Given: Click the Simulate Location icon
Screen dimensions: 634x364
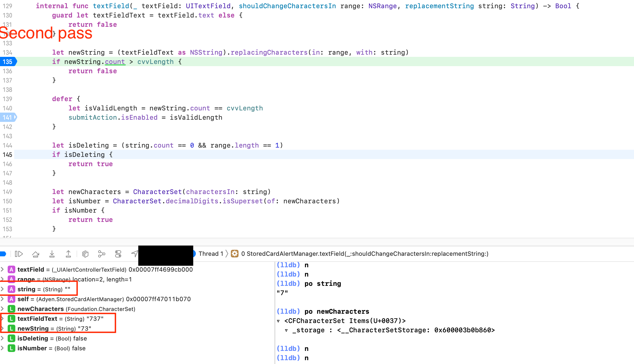Looking at the screenshot, I should click(x=134, y=254).
